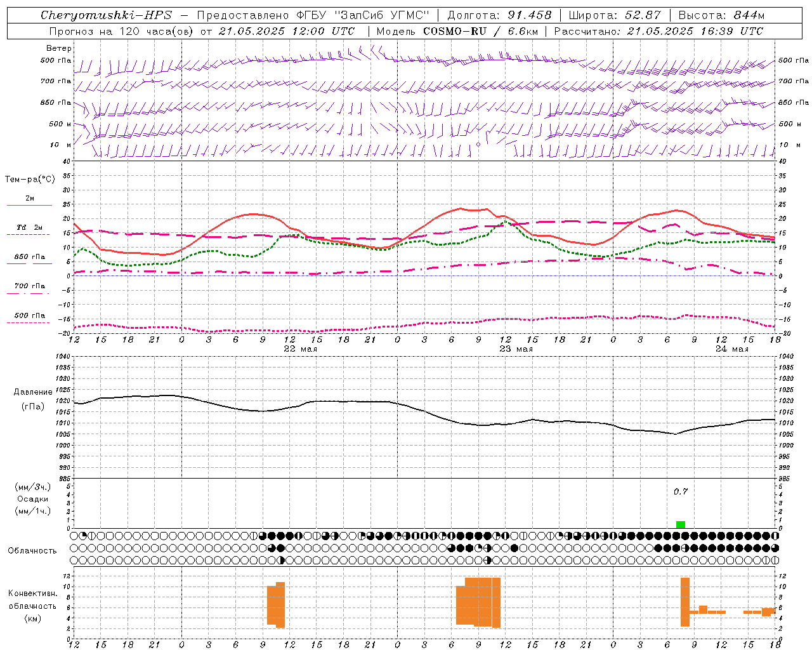Image resolution: width=812 pixels, height=650 pixels.
Task: Click the Давление pressure axis label
Action: 32,392
